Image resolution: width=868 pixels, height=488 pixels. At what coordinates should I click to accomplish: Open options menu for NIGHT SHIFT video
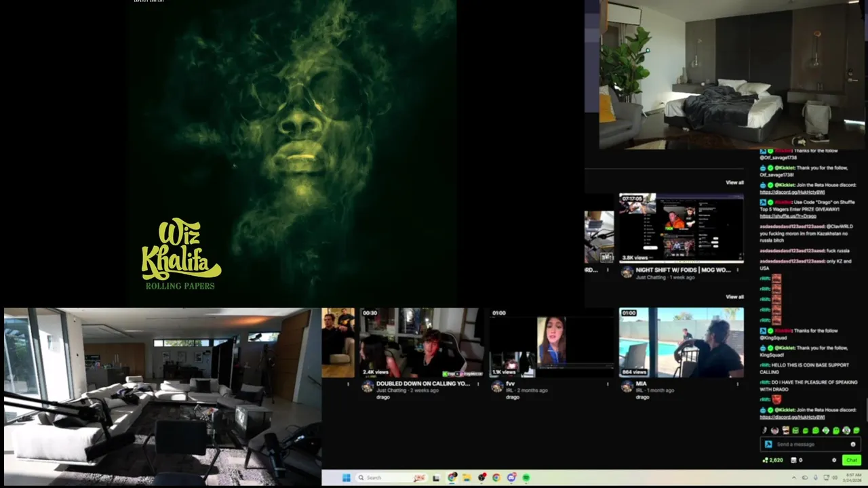738,270
